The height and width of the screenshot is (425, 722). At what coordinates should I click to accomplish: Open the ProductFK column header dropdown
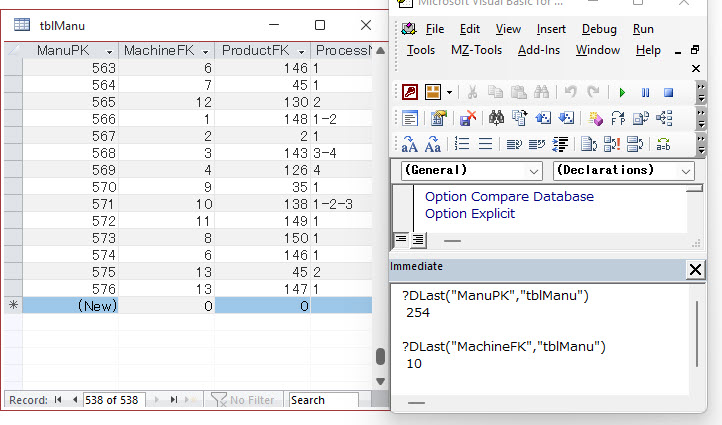(x=302, y=52)
